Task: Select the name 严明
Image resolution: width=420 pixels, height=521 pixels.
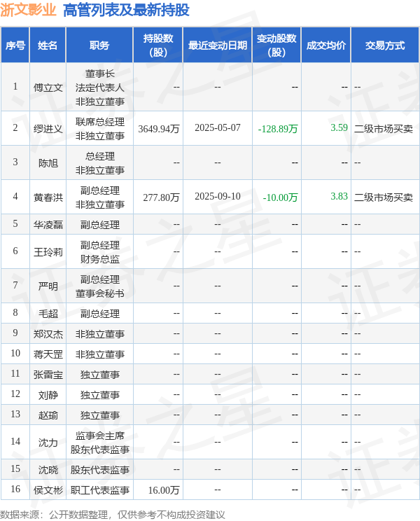Action: [48, 286]
